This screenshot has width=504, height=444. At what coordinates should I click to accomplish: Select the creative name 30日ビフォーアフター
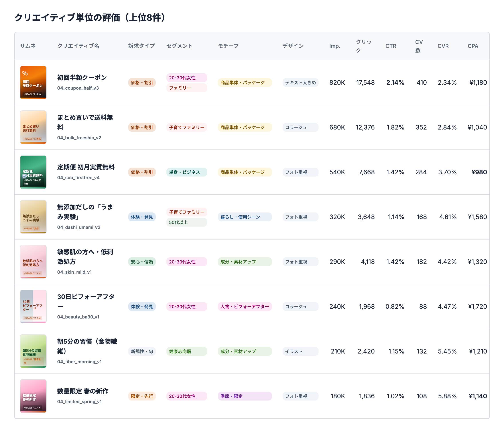click(86, 301)
